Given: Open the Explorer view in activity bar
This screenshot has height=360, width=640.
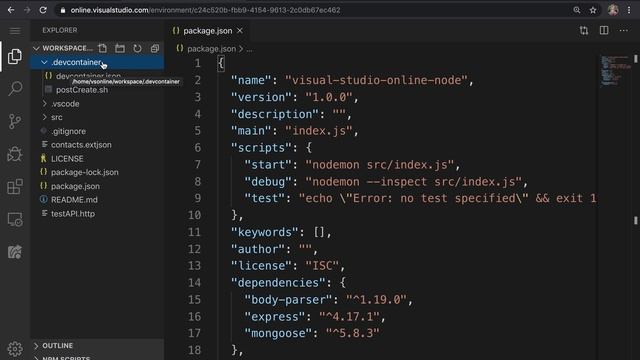Looking at the screenshot, I should (15, 56).
